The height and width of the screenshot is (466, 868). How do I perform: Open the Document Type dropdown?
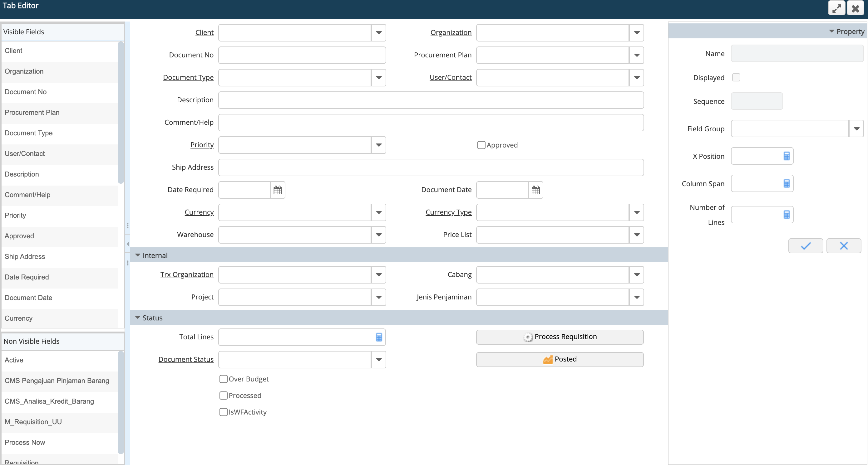pyautogui.click(x=379, y=78)
